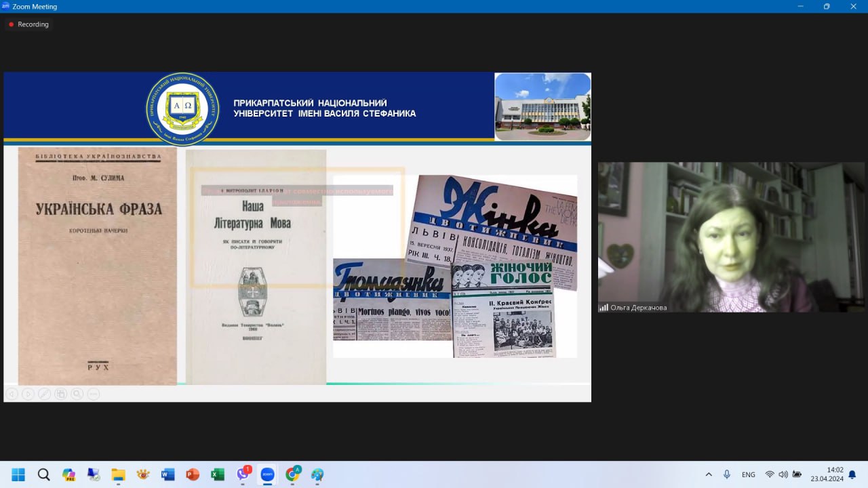Open more slideshow options ellipsis button
868x488 pixels.
click(94, 394)
